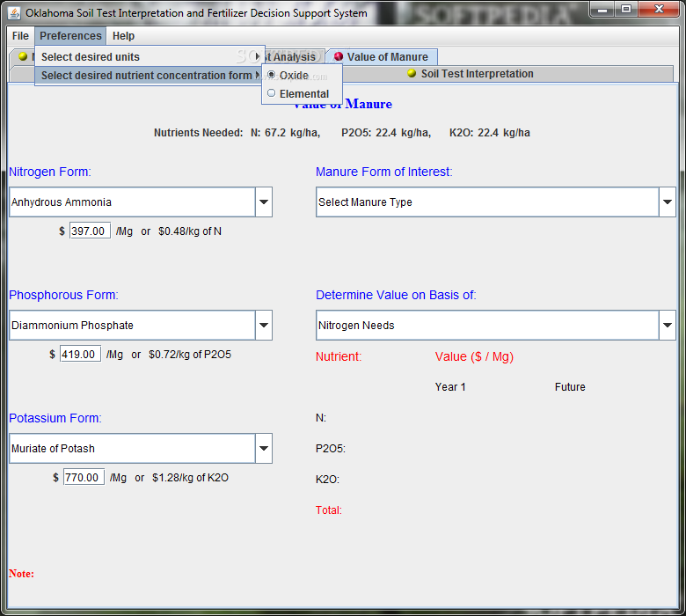
Task: Switch to the Value of Manure tab
Action: coord(382,57)
